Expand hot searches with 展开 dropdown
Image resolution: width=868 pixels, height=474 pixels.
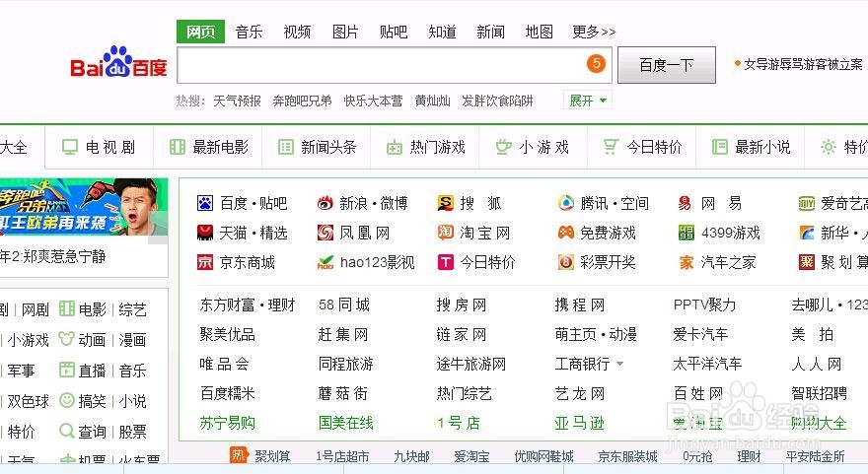(587, 101)
